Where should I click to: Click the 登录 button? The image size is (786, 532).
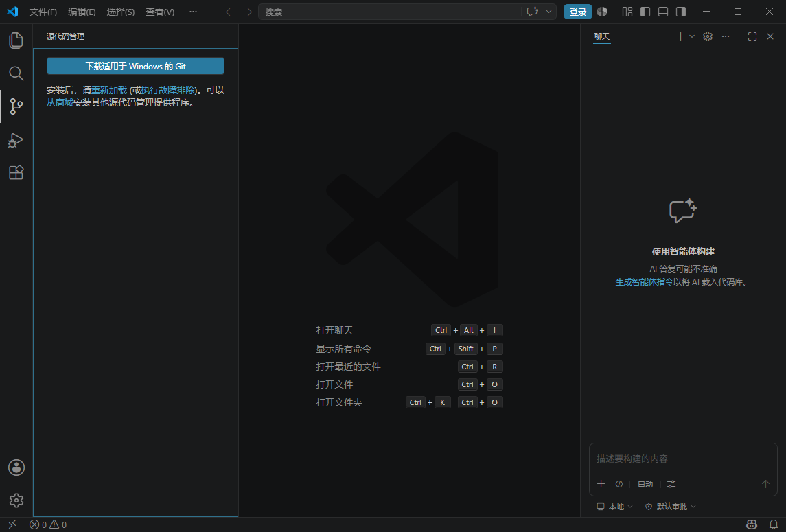[578, 12]
